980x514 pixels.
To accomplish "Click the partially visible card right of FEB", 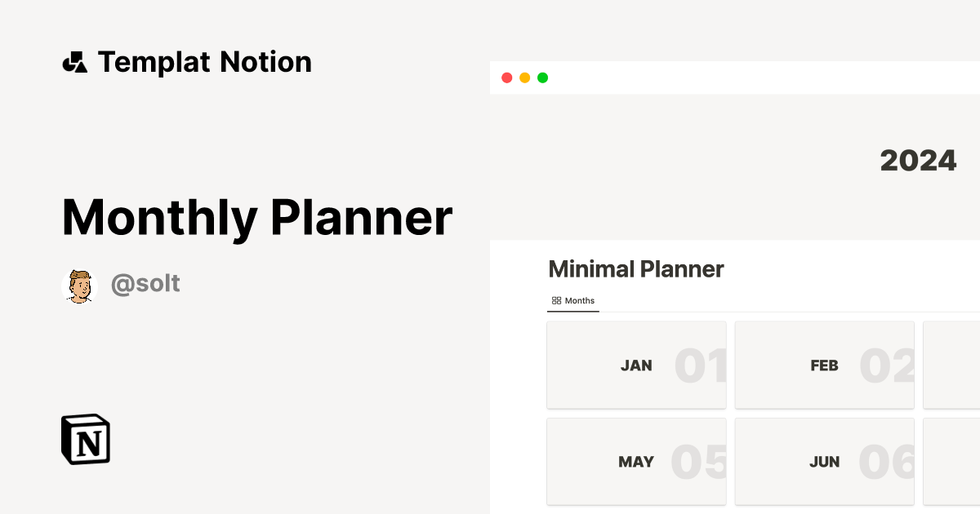I will 951,365.
